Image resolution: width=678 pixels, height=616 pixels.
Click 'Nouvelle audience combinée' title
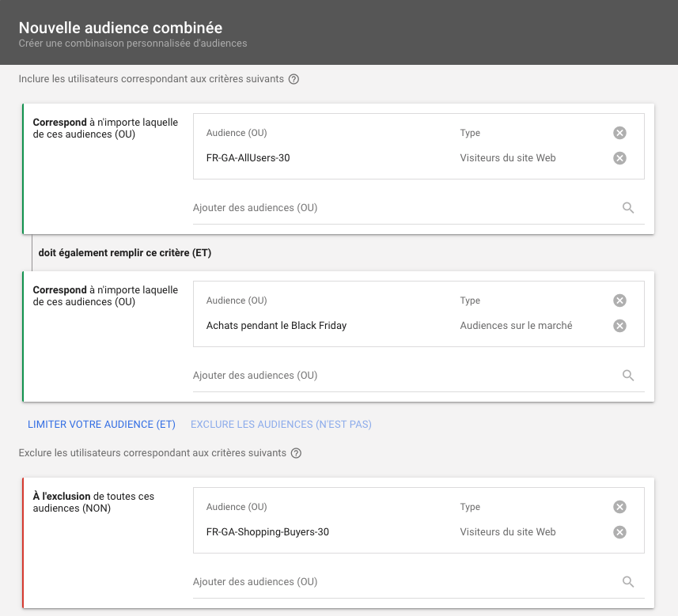120,28
